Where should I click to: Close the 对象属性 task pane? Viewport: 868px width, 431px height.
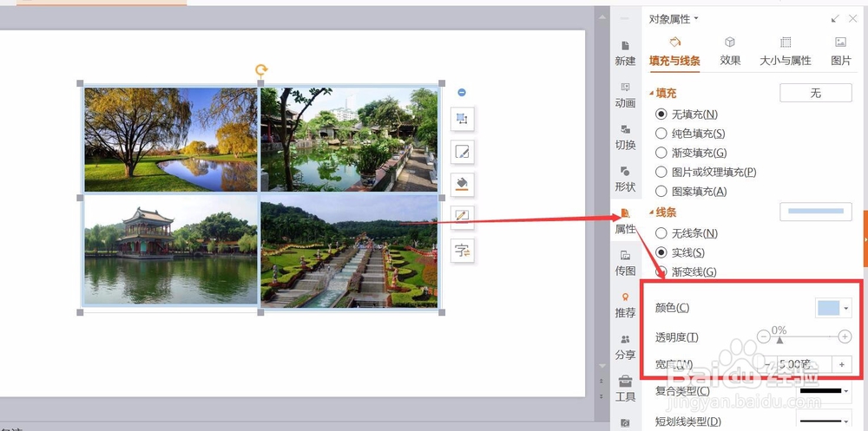pyautogui.click(x=852, y=19)
